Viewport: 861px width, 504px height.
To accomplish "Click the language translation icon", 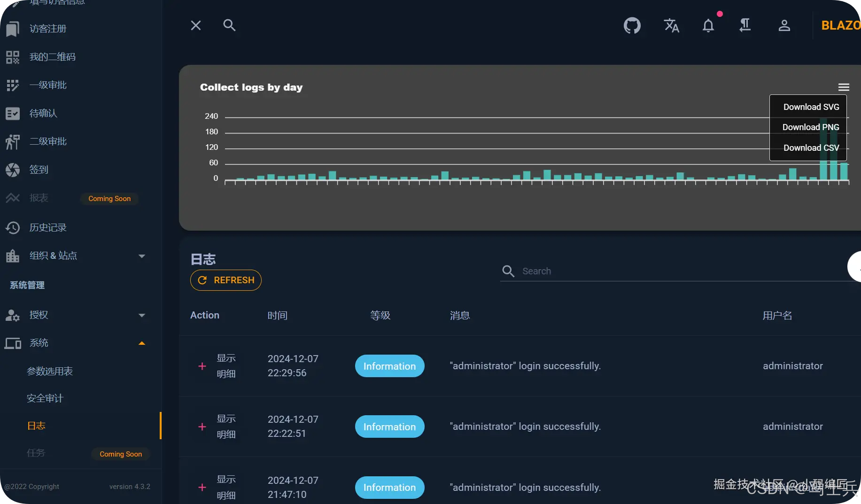I will 671,25.
